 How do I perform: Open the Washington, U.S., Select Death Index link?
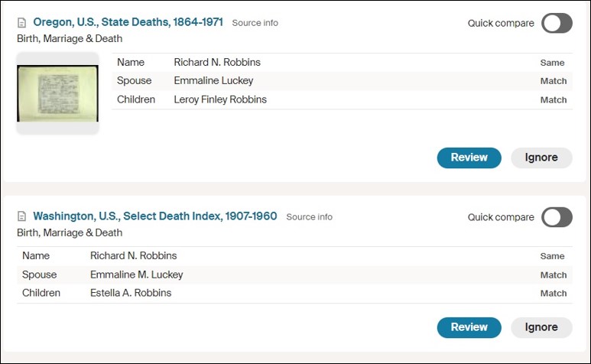pyautogui.click(x=154, y=216)
